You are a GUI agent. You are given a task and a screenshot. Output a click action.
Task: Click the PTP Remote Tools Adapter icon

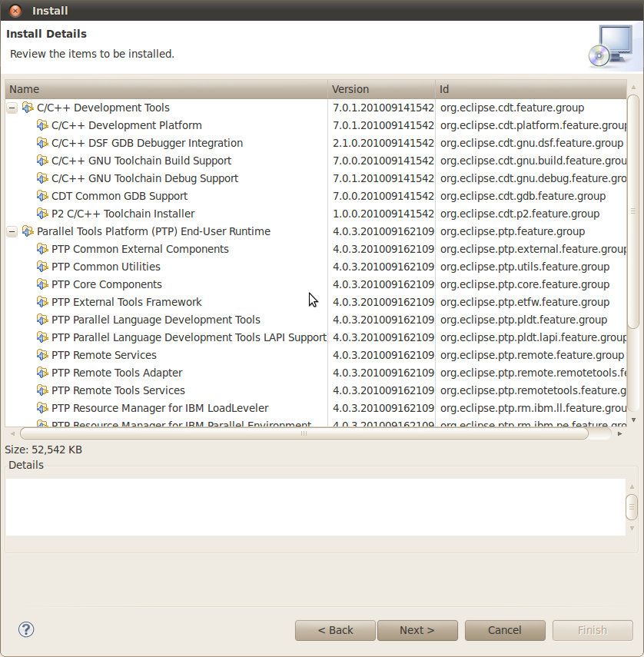(x=42, y=373)
